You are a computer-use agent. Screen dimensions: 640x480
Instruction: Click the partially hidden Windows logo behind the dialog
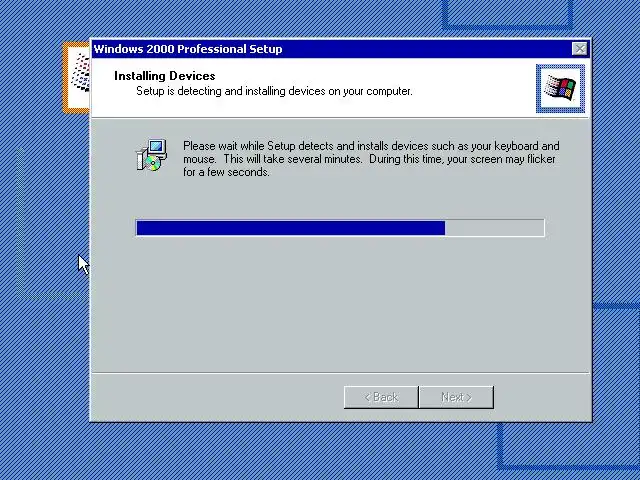pos(77,77)
